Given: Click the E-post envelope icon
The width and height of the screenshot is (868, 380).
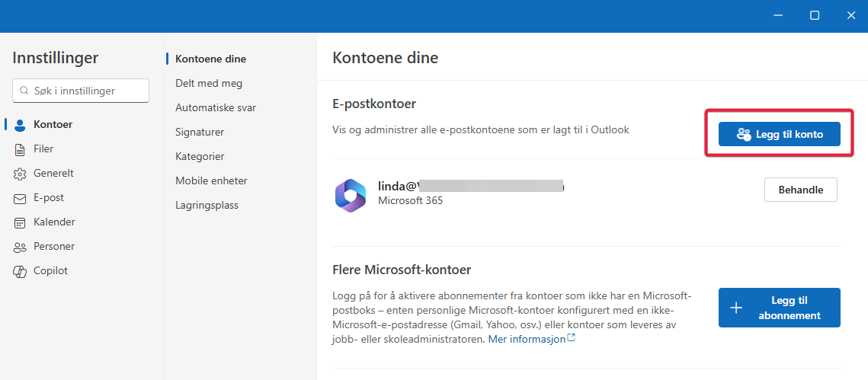Looking at the screenshot, I should point(20,198).
